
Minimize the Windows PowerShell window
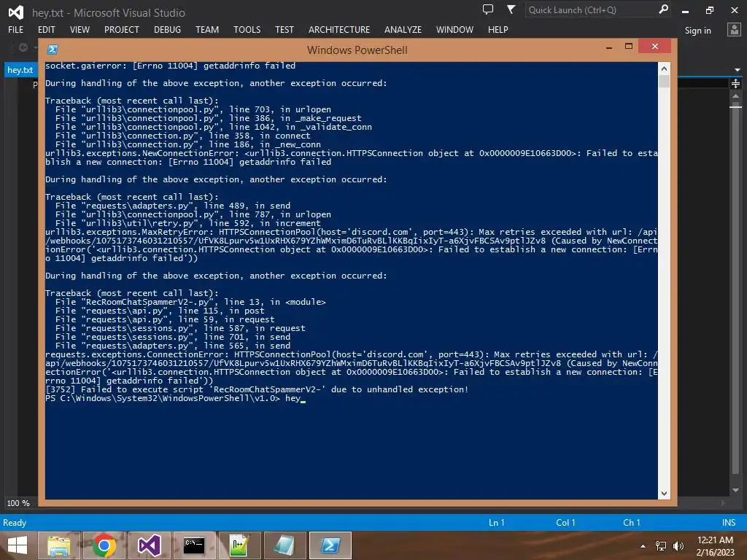[x=609, y=47]
